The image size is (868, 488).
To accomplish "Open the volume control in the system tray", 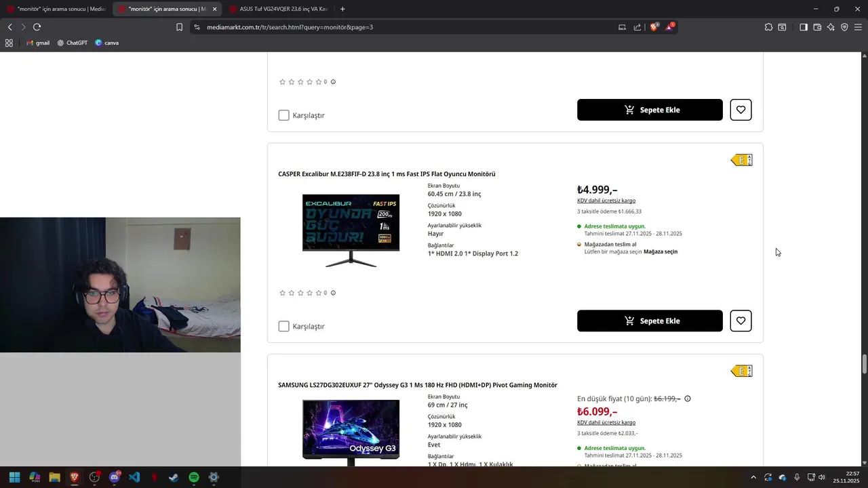I will click(822, 477).
